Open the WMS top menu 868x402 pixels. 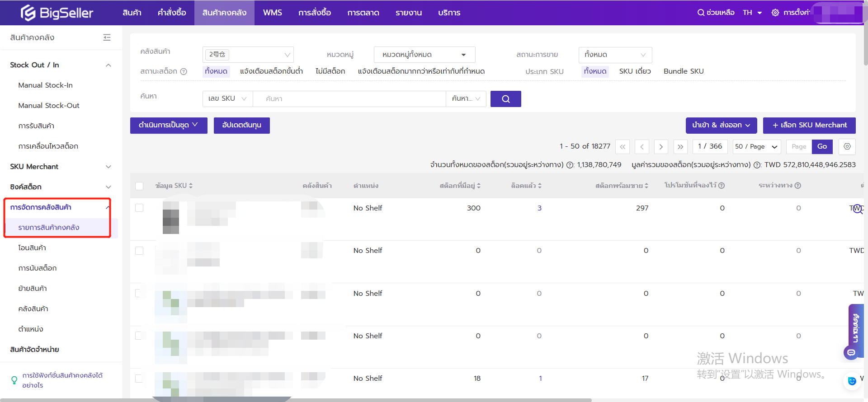[x=272, y=13]
